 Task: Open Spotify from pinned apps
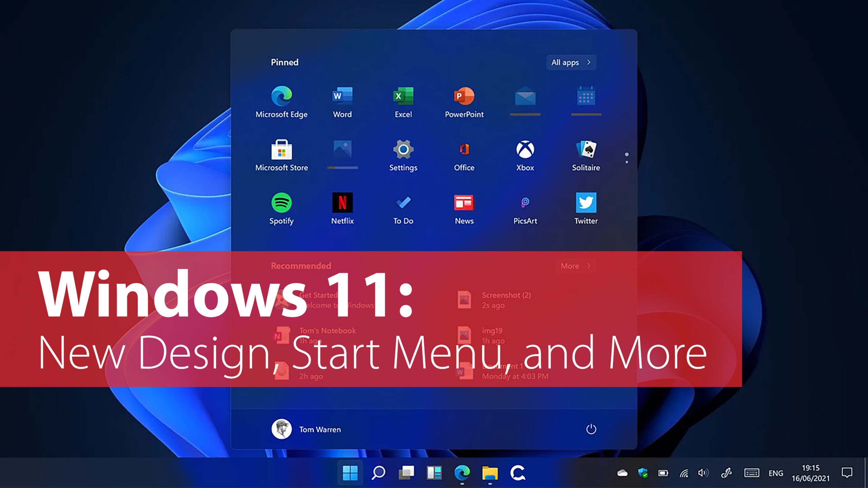point(281,208)
